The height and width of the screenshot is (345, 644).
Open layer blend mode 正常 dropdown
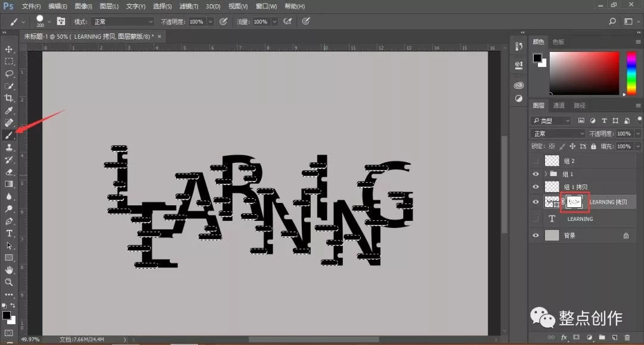[x=558, y=134]
